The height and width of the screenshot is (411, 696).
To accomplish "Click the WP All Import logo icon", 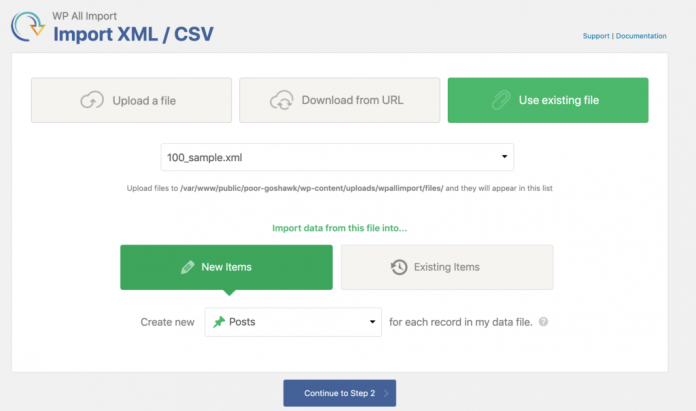I will coord(28,27).
